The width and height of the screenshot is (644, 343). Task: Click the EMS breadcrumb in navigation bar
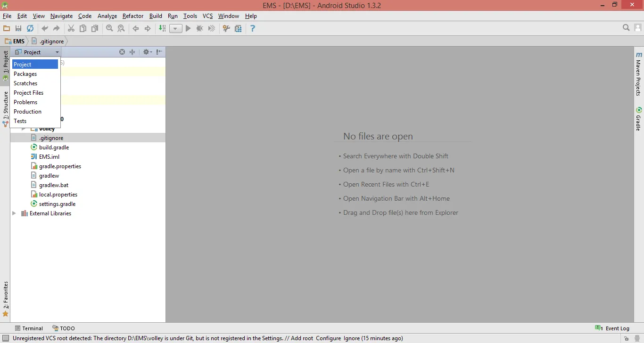15,41
